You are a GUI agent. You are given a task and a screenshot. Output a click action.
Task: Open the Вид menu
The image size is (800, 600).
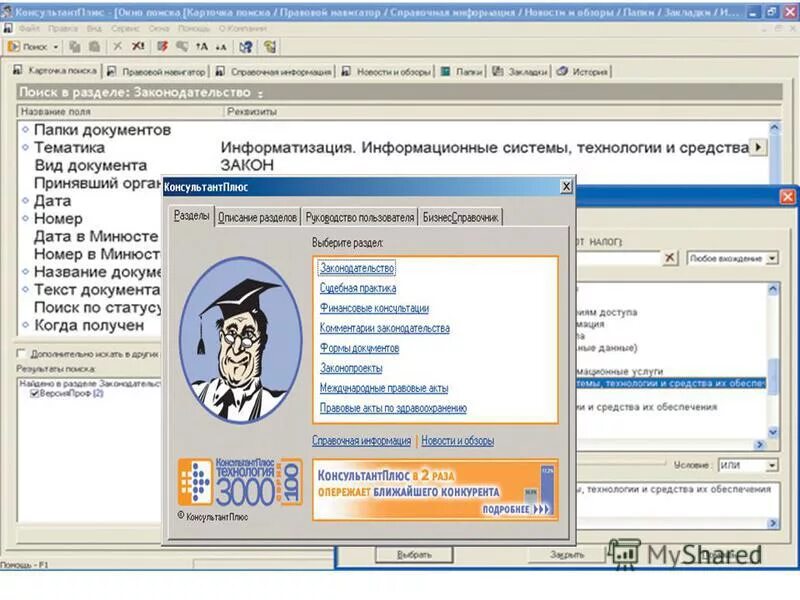click(x=94, y=29)
